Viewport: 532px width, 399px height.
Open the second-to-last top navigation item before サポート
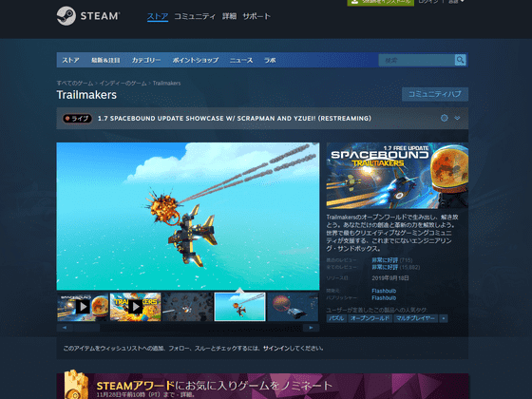tap(229, 16)
